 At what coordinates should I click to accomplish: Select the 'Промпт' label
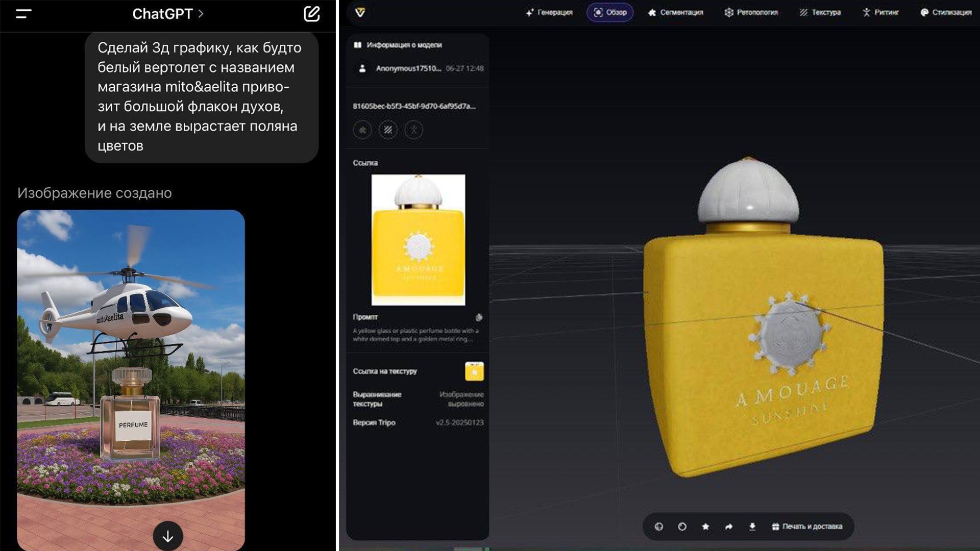click(365, 317)
